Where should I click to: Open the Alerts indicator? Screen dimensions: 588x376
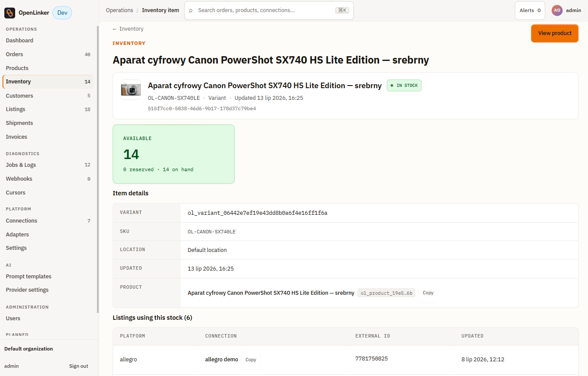530,10
